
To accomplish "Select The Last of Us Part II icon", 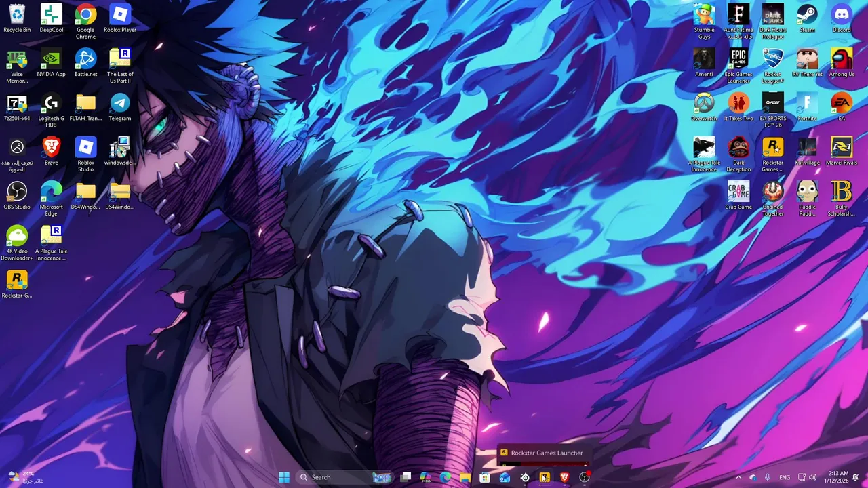I will (120, 66).
